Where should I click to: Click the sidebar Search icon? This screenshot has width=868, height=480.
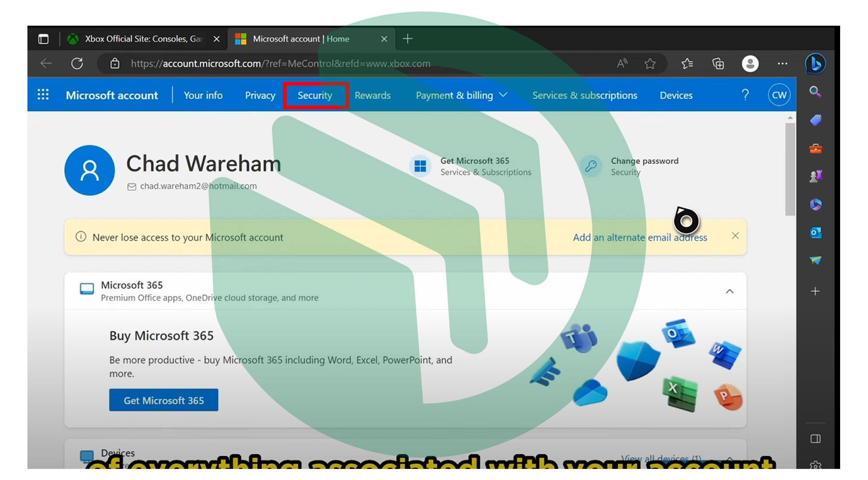click(x=815, y=92)
